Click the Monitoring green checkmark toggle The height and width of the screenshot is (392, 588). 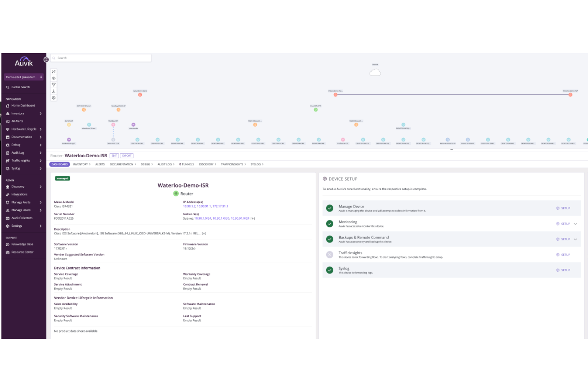click(329, 224)
